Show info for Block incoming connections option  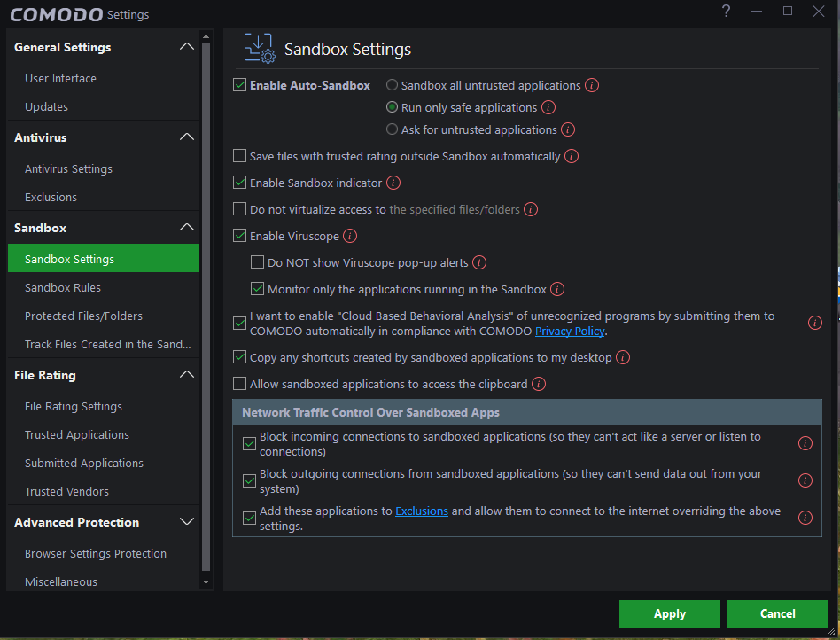[805, 443]
